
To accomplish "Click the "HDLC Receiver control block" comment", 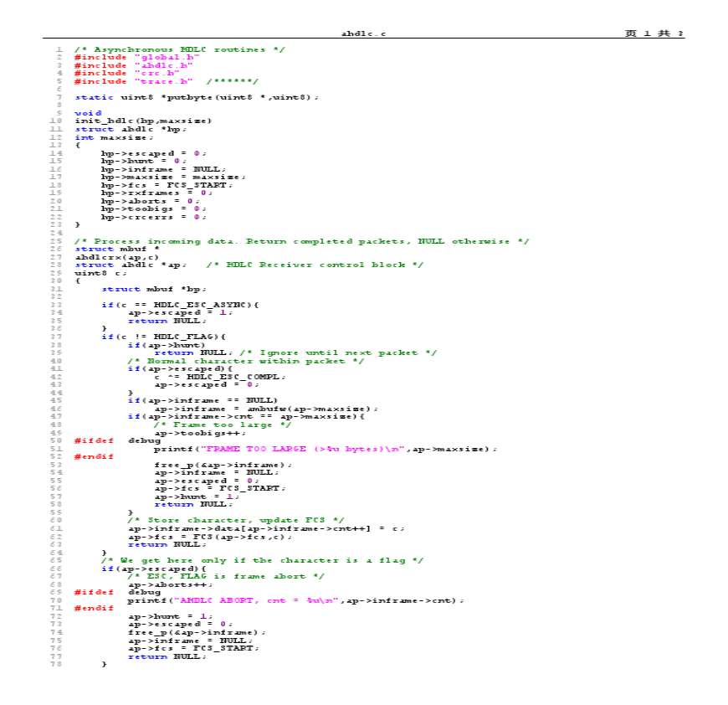I will (x=314, y=265).
